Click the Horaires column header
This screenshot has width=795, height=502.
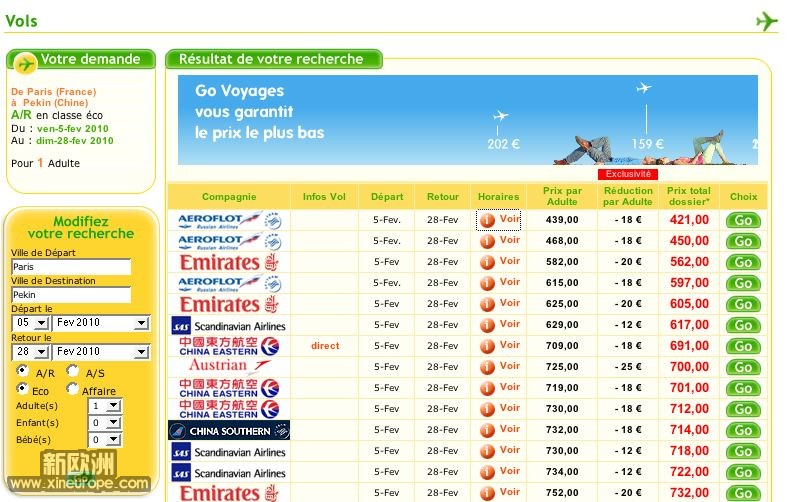pos(498,197)
